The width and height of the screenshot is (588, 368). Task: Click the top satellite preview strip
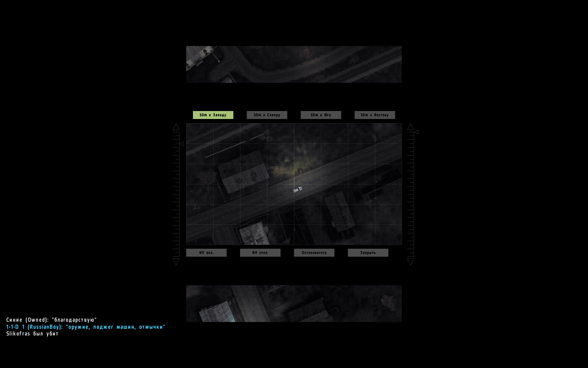pos(294,64)
